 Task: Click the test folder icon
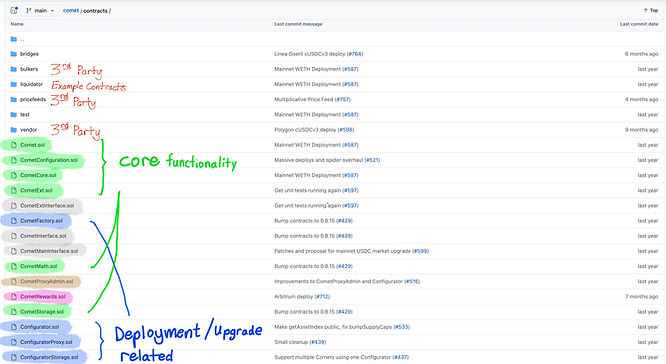[x=14, y=115]
